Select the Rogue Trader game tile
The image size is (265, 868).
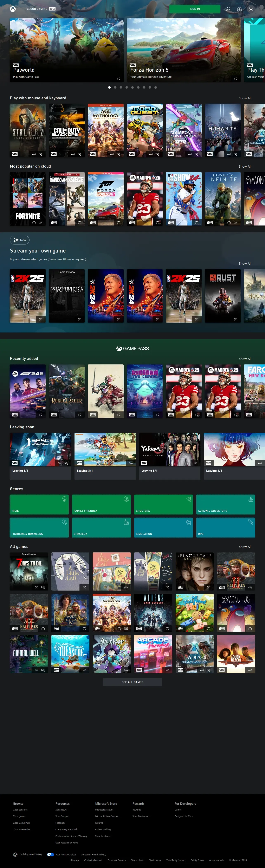67,391
